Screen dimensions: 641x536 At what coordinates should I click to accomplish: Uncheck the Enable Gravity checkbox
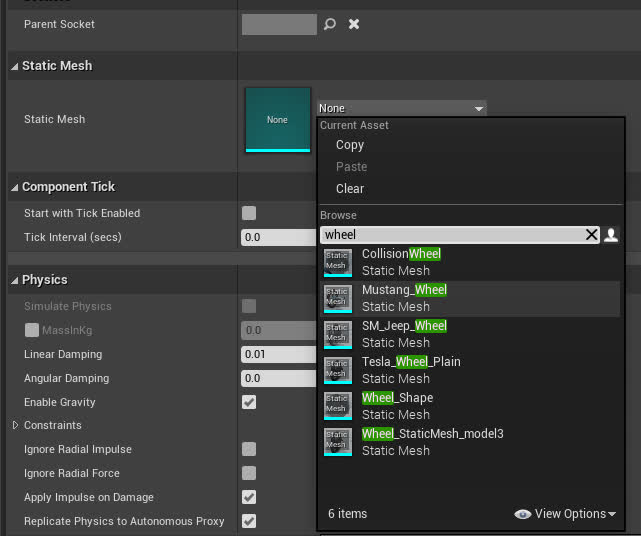coord(249,402)
